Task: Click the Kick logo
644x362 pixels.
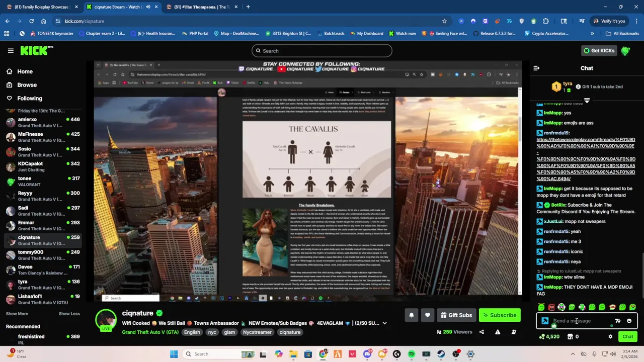Action: point(36,51)
